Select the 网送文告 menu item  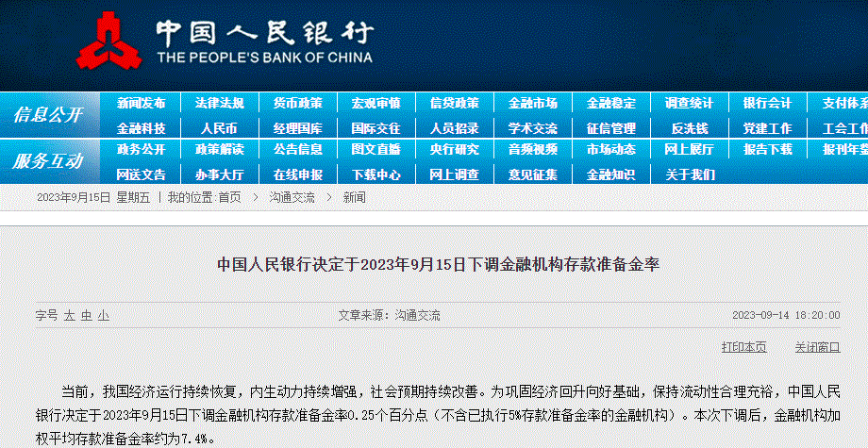tap(141, 174)
